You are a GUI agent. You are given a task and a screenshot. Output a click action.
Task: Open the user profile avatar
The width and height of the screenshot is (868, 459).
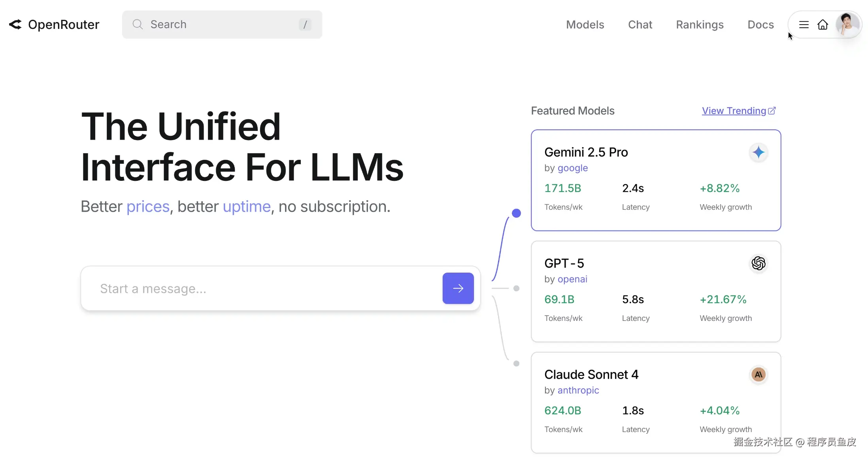point(847,25)
